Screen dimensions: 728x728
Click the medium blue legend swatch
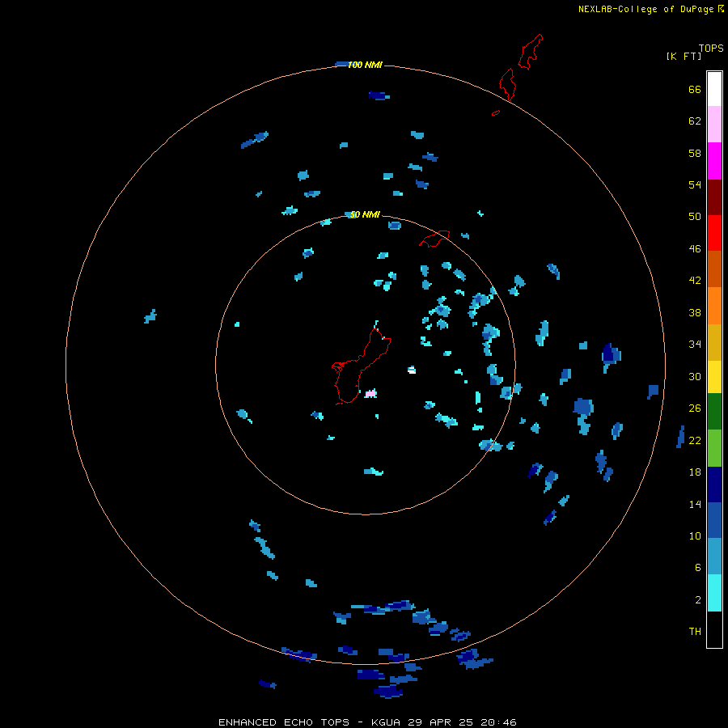(714, 520)
